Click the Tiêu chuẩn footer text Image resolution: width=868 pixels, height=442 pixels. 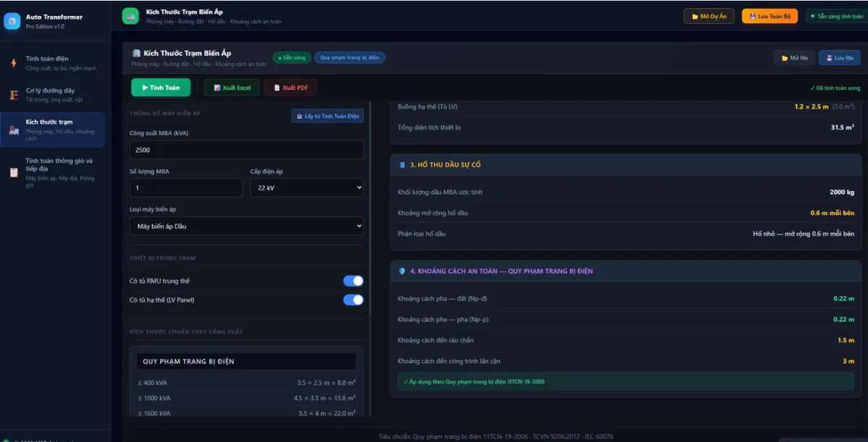click(495, 436)
